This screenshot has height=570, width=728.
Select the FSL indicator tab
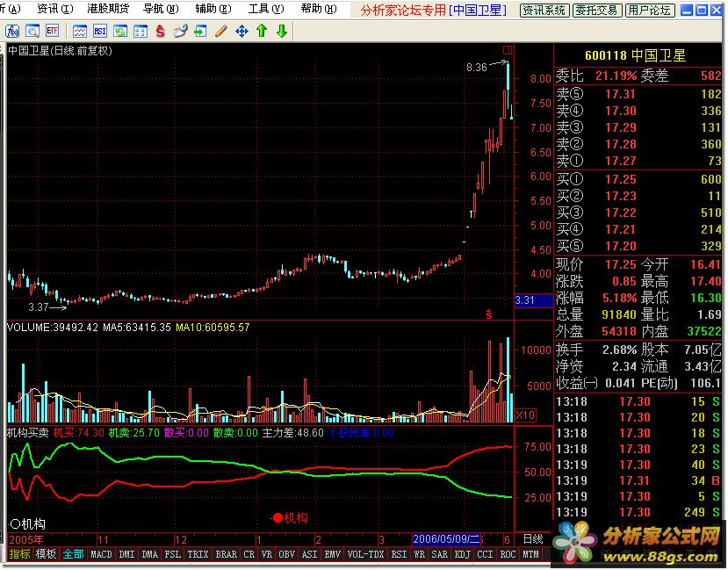coord(173,554)
